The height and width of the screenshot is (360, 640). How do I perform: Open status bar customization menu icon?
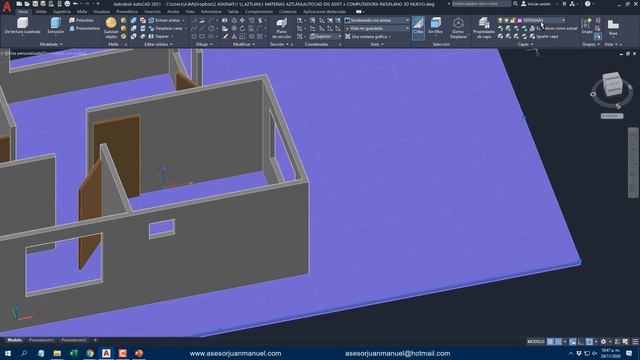click(x=635, y=341)
